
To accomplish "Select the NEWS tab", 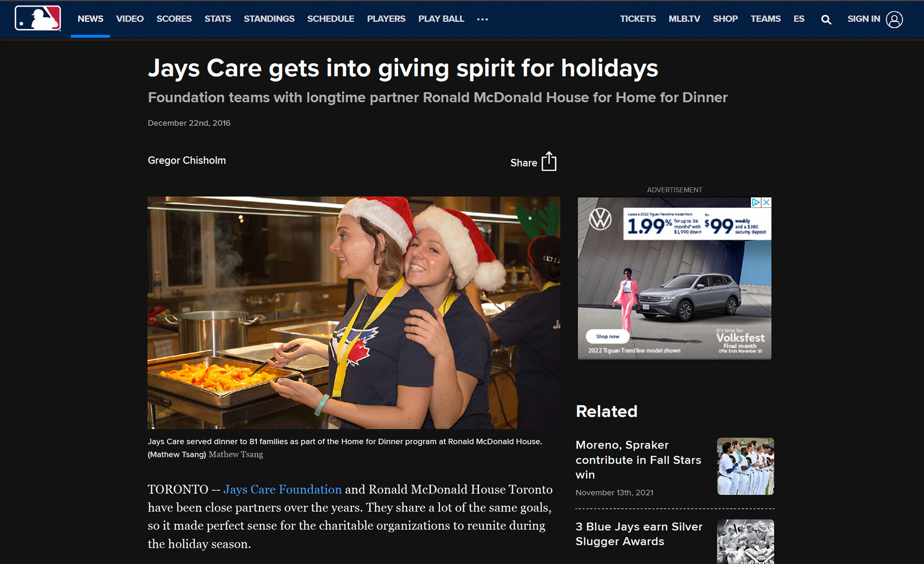I will coord(90,19).
